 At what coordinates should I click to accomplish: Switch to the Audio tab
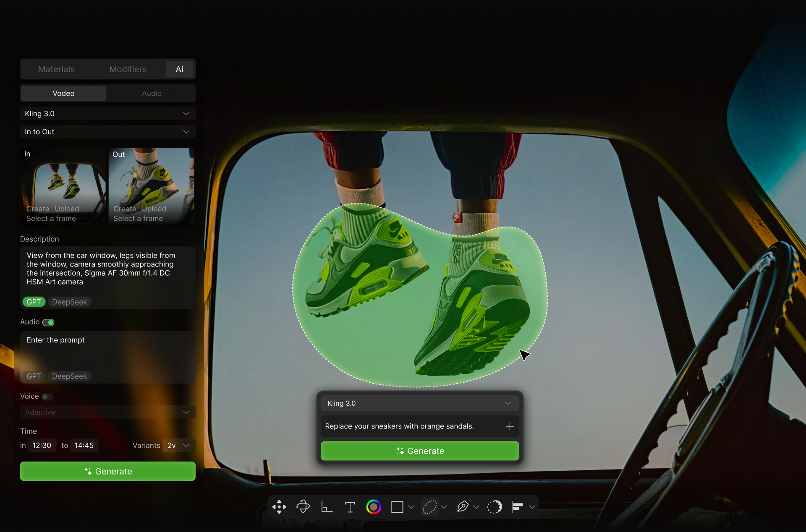152,94
